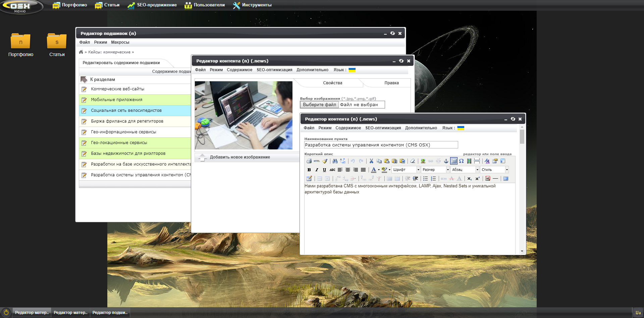This screenshot has width=644, height=318.
Task: Toggle Bold formatting
Action: click(309, 170)
